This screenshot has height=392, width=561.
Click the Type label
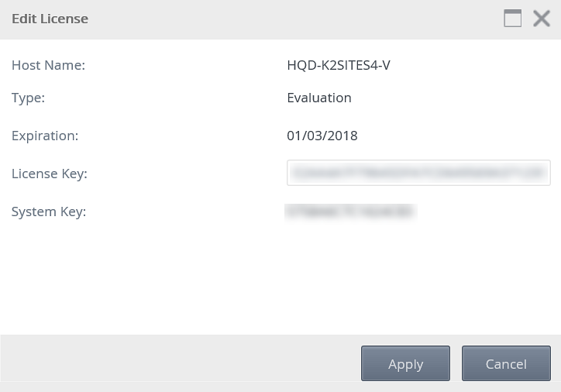coord(29,98)
